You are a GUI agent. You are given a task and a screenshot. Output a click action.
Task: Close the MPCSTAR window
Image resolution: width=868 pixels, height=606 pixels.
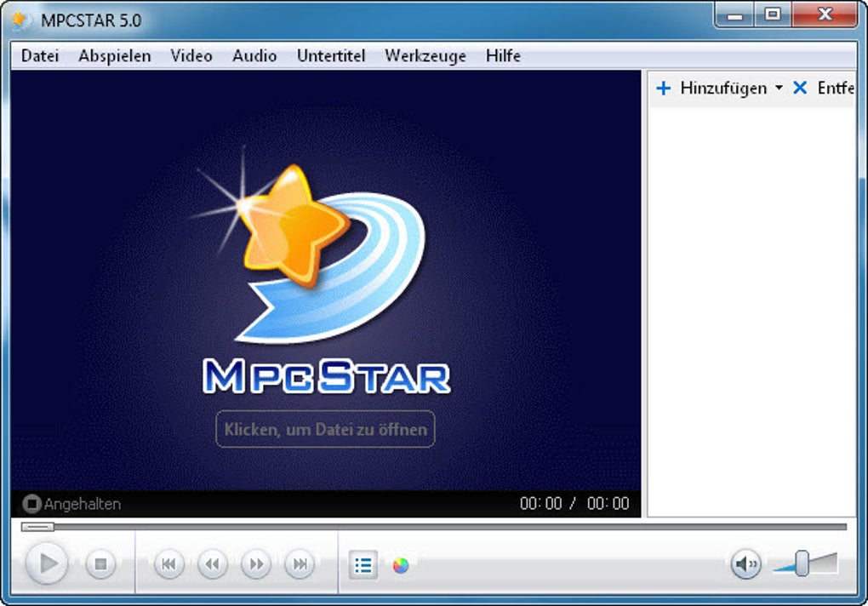point(825,15)
